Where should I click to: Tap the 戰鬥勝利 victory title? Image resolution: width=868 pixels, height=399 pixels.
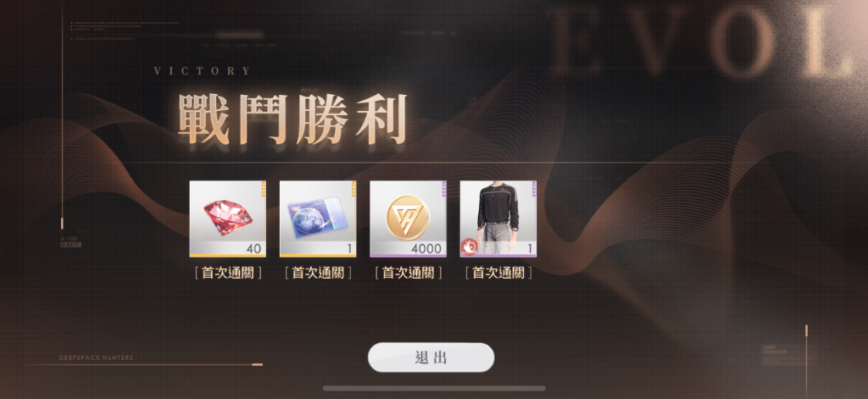pyautogui.click(x=292, y=119)
